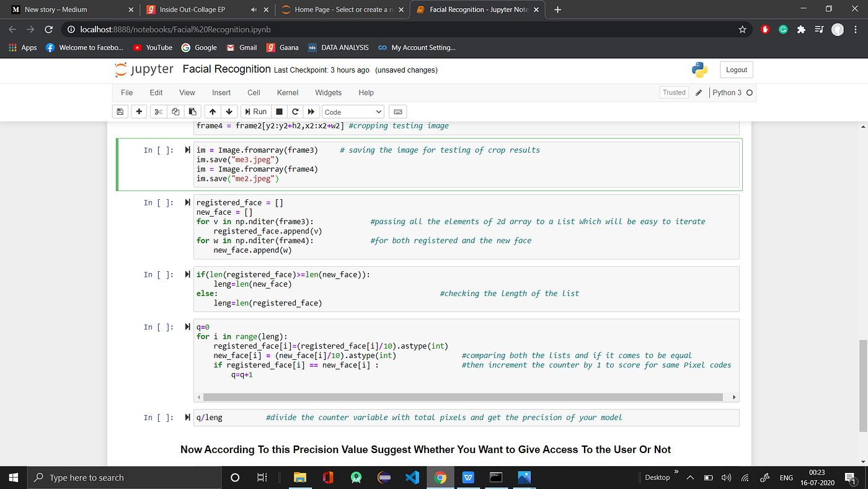Paste cells below with the clipboard icon
868x489 pixels.
pos(193,112)
